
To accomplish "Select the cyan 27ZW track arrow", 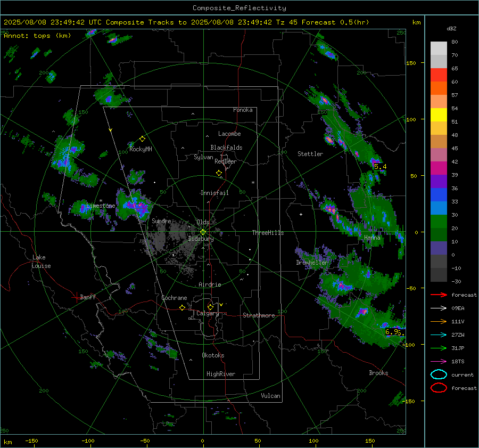I will (439, 335).
